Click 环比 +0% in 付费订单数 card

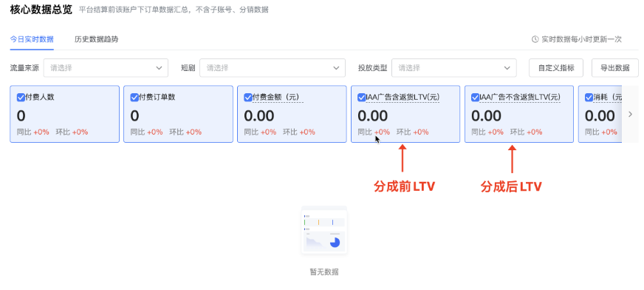click(x=185, y=132)
